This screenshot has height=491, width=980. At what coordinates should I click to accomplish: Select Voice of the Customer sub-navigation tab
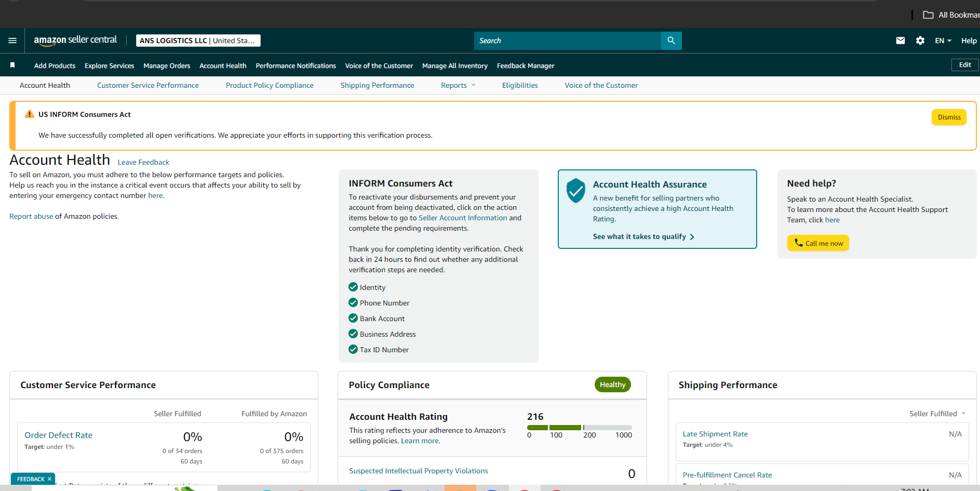coord(601,85)
